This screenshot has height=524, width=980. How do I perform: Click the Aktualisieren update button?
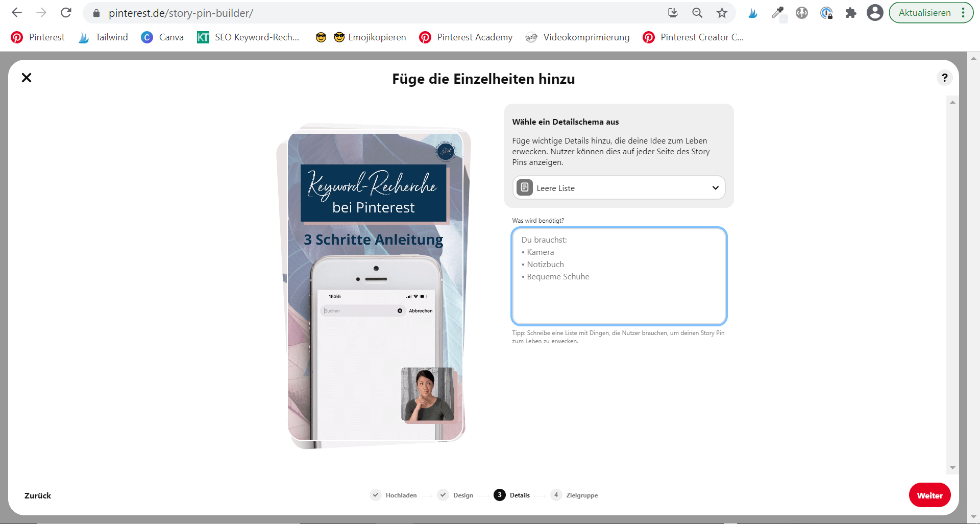tap(924, 13)
